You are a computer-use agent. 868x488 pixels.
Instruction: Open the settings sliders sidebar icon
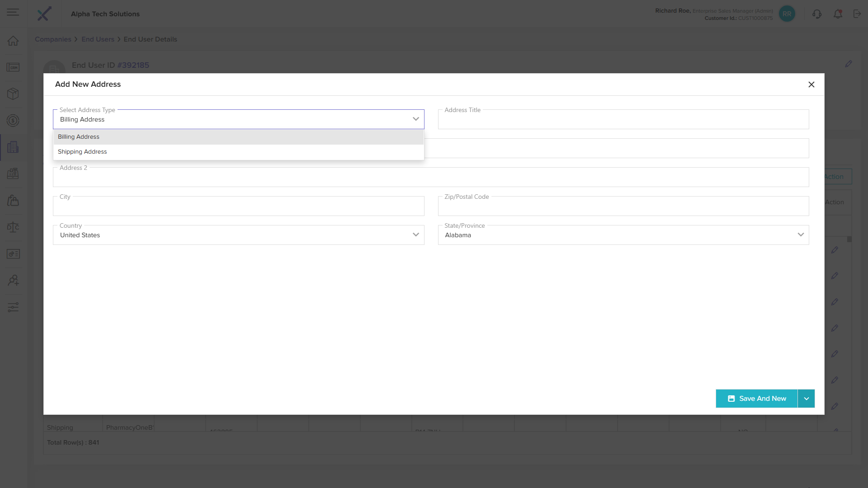pyautogui.click(x=13, y=307)
